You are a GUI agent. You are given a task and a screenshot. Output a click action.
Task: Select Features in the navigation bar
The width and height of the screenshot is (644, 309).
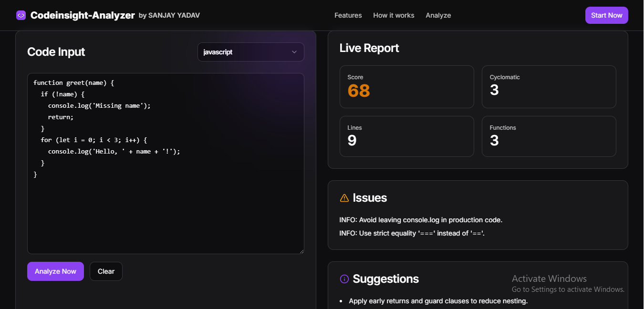coord(348,15)
